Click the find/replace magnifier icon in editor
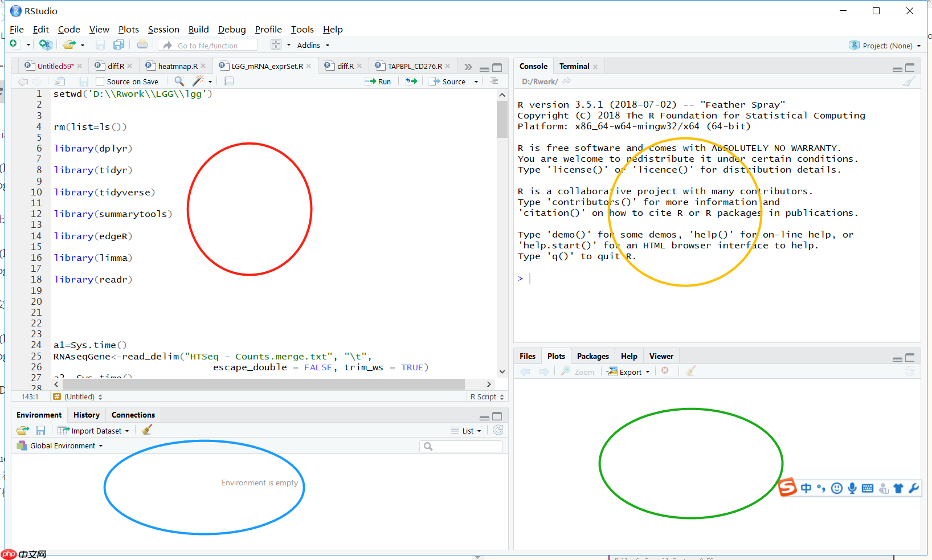The width and height of the screenshot is (932, 560). click(x=179, y=81)
